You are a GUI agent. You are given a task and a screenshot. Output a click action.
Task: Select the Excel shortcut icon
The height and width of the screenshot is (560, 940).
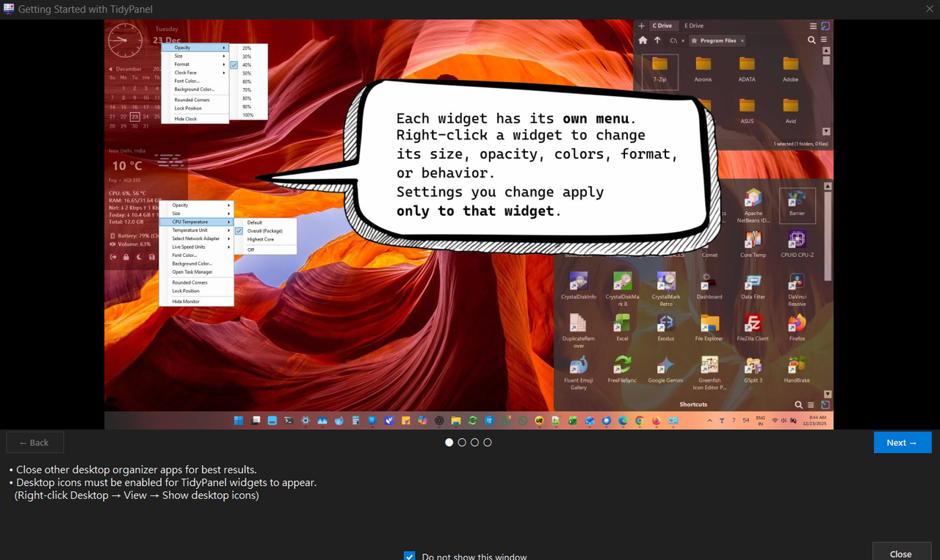(x=622, y=323)
